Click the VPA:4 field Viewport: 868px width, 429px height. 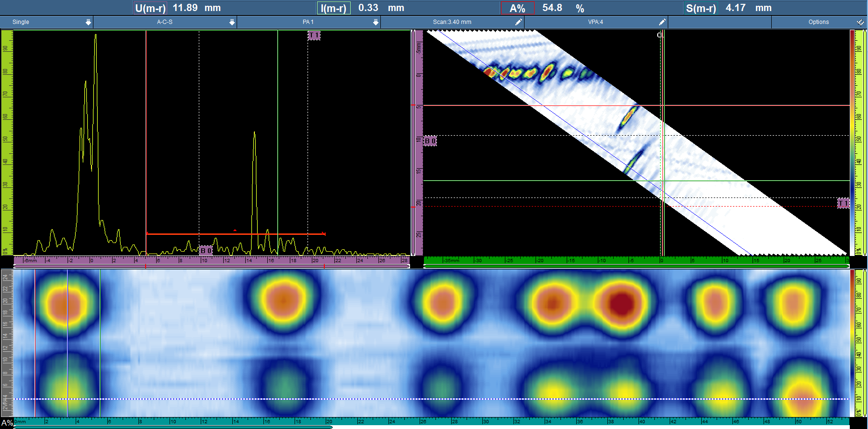tap(595, 22)
